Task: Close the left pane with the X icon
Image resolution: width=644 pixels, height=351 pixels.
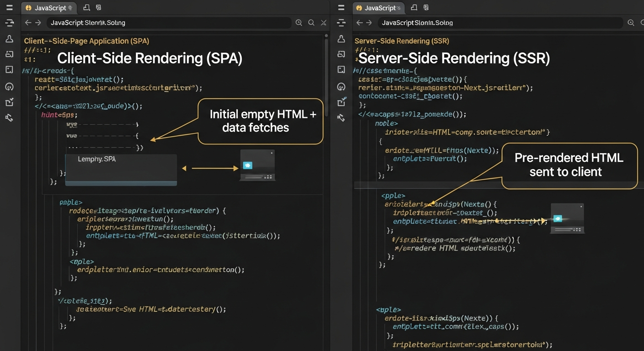Action: 323,23
